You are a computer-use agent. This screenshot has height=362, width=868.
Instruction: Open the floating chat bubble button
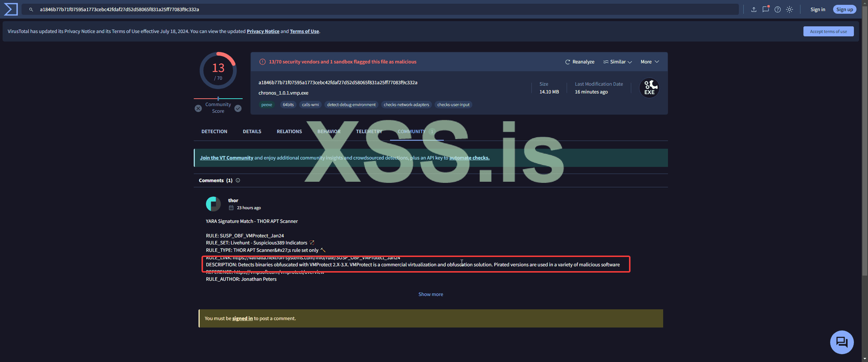pyautogui.click(x=842, y=342)
